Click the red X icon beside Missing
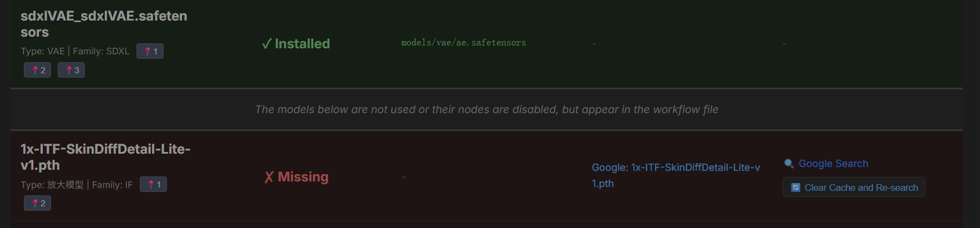Screen dimensions: 980x228 click(269, 177)
